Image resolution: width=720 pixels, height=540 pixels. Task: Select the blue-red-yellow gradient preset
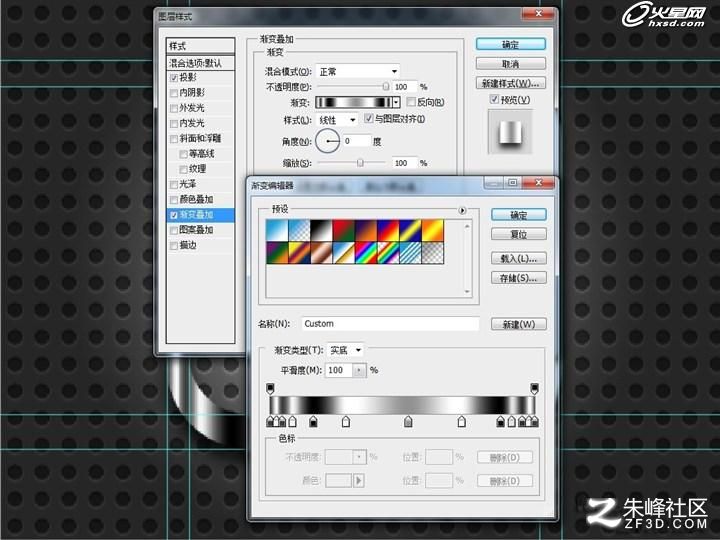388,231
